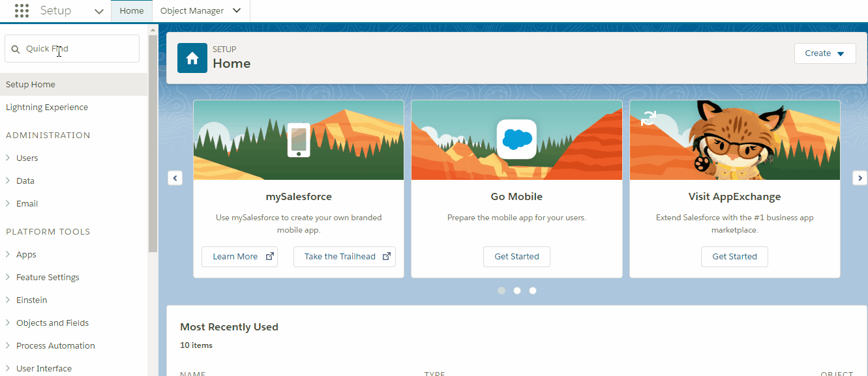Open the Create dropdown button
This screenshot has height=376, width=868.
825,53
